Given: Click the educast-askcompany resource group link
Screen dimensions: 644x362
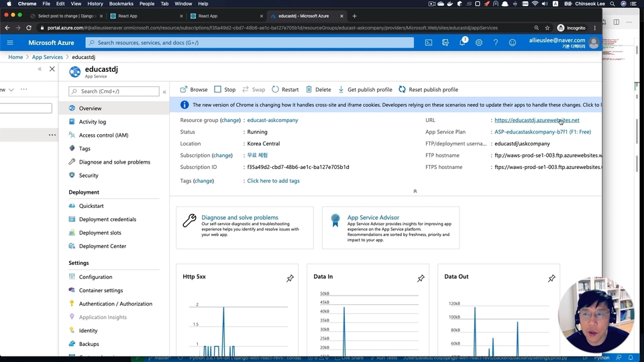Looking at the screenshot, I should coord(273,120).
